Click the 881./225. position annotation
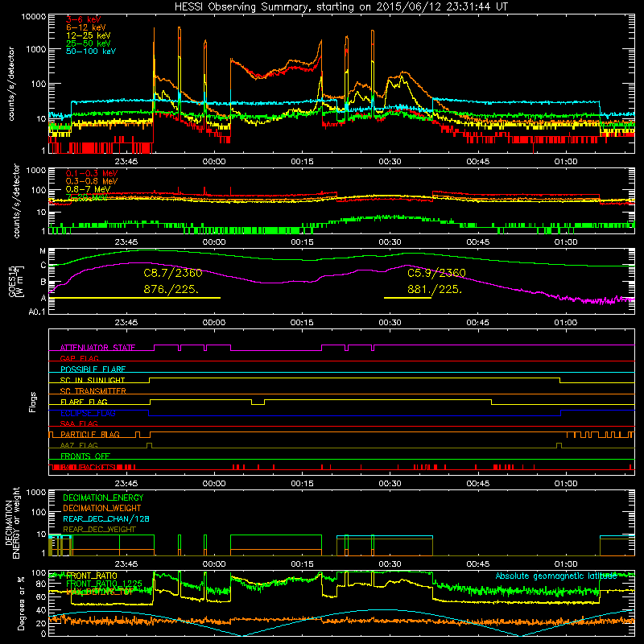Viewport: 644px width, 644px height. click(435, 290)
